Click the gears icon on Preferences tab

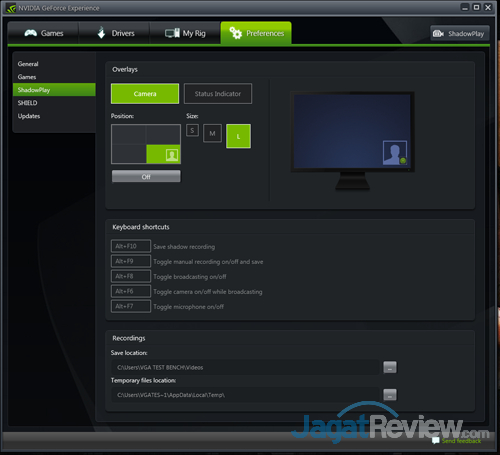(236, 33)
